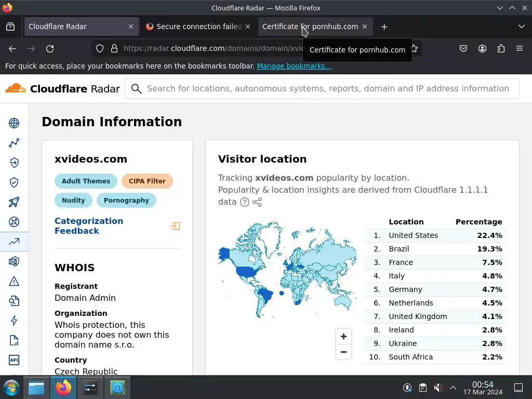Image resolution: width=532 pixels, height=399 pixels.
Task: Open the rocket adoption icon in sidebar
Action: point(14,202)
